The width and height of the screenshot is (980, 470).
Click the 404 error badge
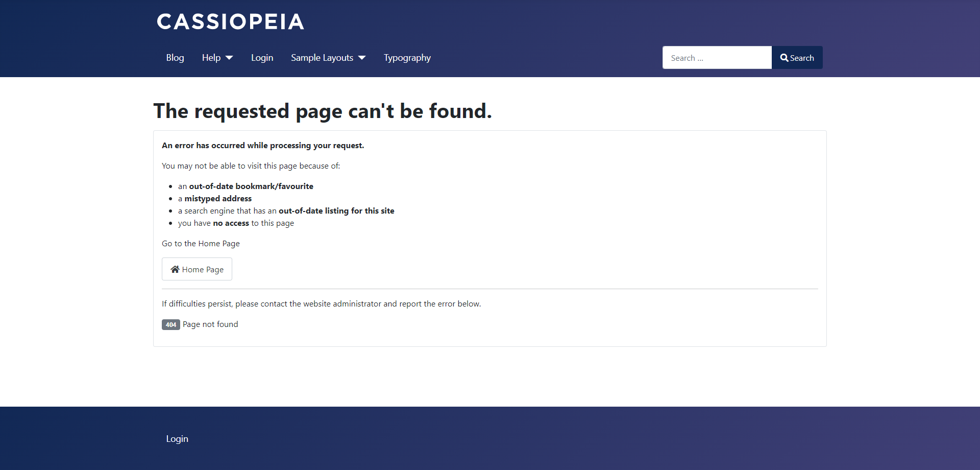tap(170, 324)
